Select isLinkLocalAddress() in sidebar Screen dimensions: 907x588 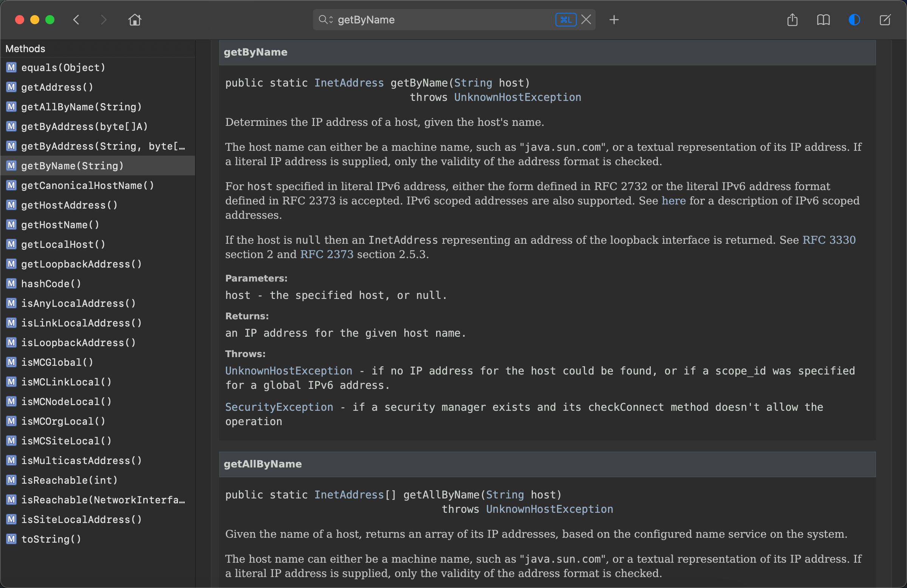[98, 323]
